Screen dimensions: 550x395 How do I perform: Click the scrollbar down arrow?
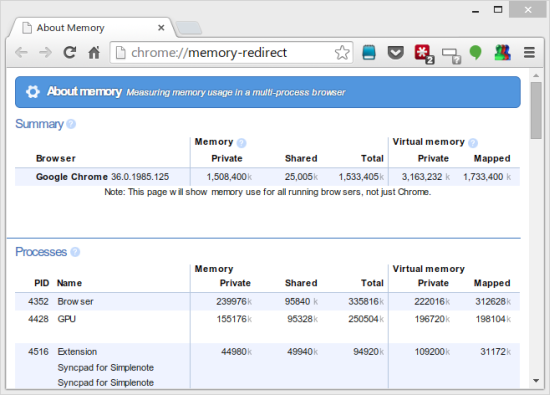click(536, 381)
